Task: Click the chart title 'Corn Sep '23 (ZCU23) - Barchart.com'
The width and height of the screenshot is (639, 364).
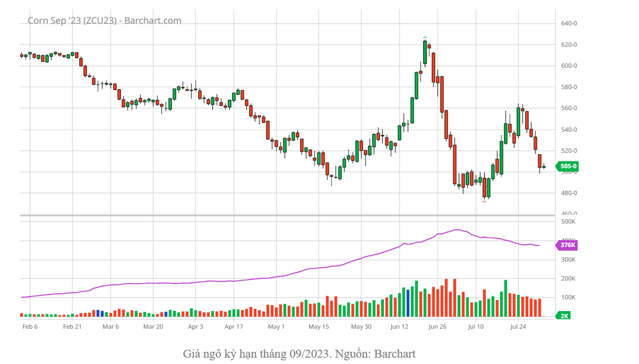Action: (x=104, y=21)
